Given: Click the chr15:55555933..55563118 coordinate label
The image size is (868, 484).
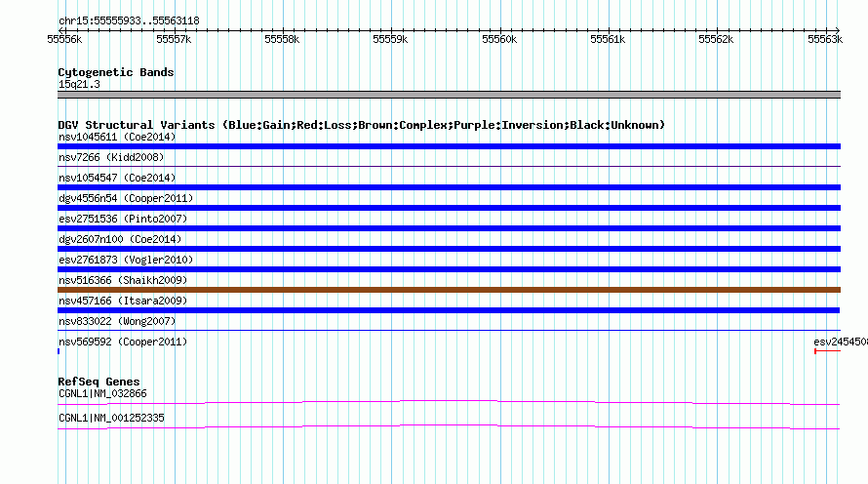Looking at the screenshot, I should [129, 21].
